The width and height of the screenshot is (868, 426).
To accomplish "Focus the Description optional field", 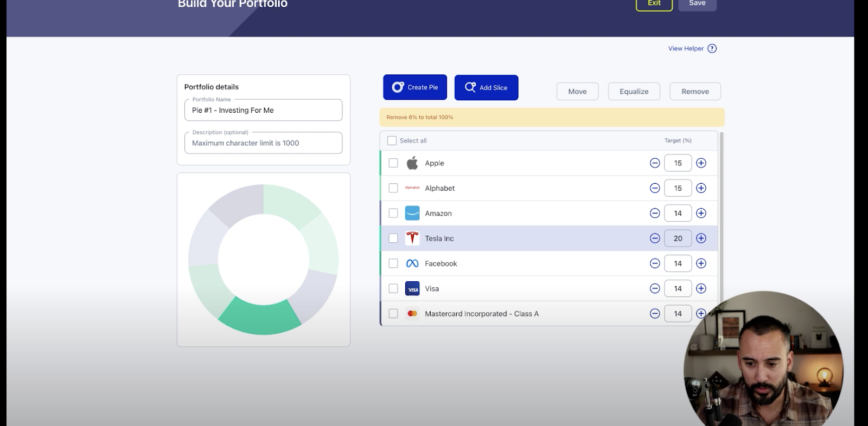I will point(263,143).
